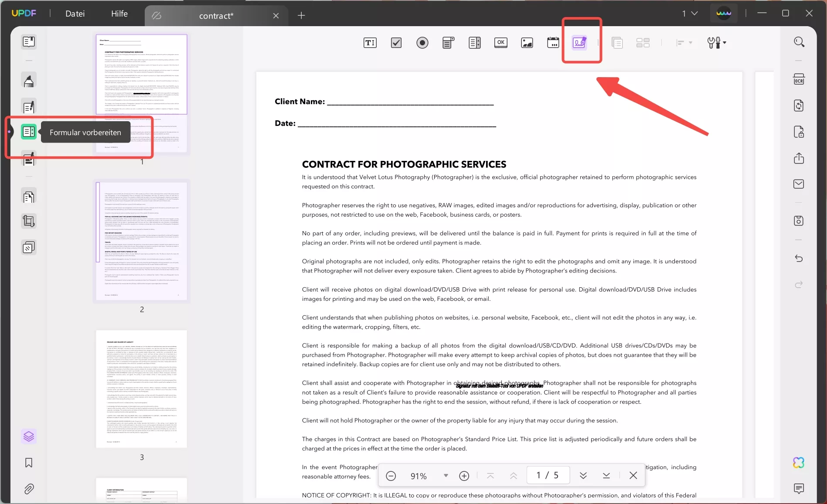Go to the next page
Image resolution: width=827 pixels, height=504 pixels.
[583, 476]
